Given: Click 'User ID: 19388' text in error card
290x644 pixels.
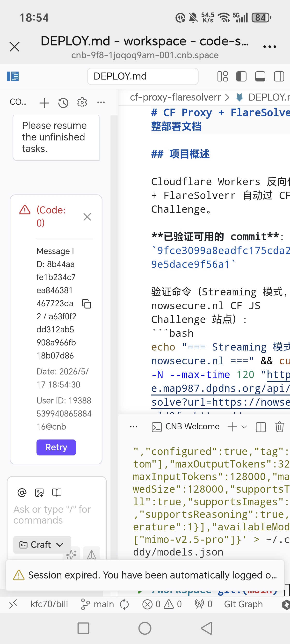Looking at the screenshot, I should [x=64, y=401].
